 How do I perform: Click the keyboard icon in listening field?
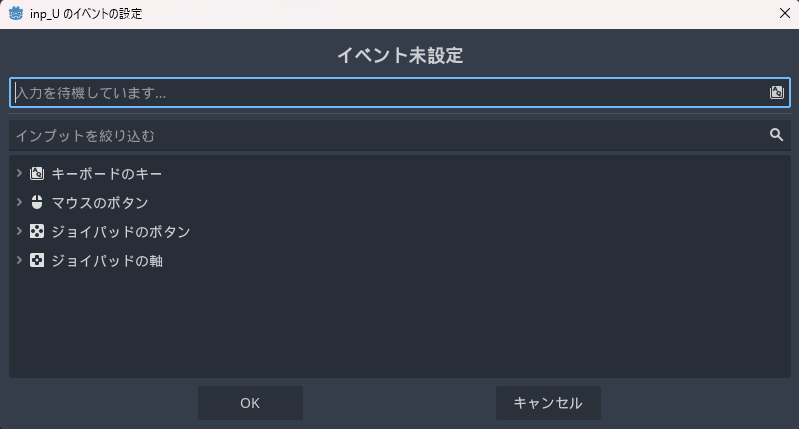pos(776,92)
